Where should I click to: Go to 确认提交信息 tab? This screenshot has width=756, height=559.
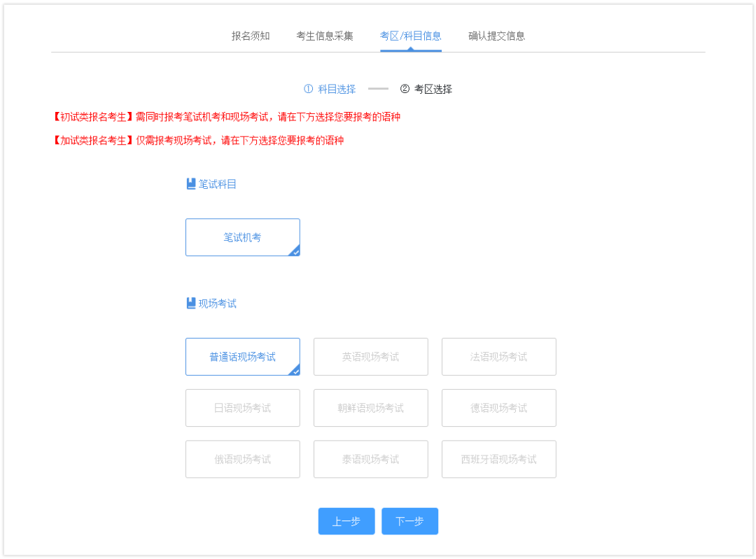[496, 36]
